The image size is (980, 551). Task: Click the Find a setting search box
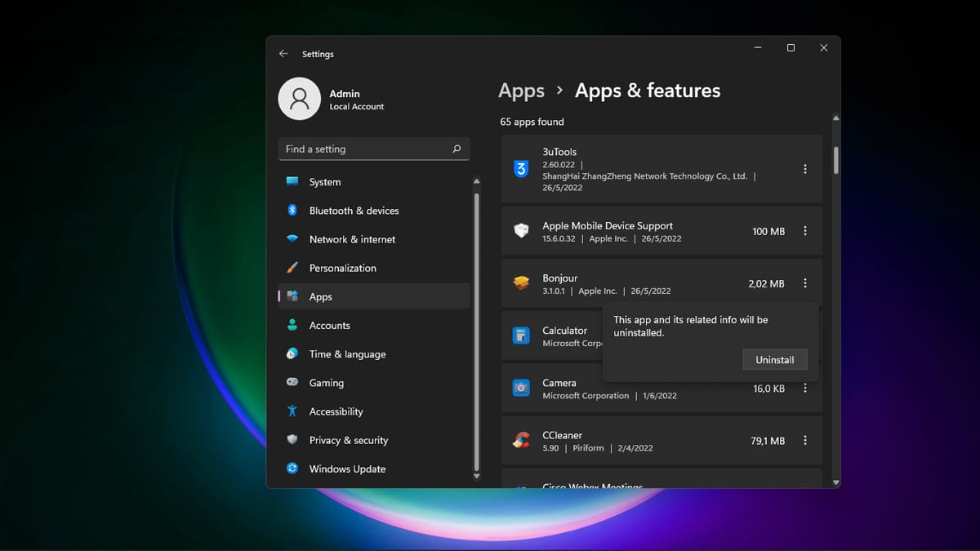click(363, 149)
